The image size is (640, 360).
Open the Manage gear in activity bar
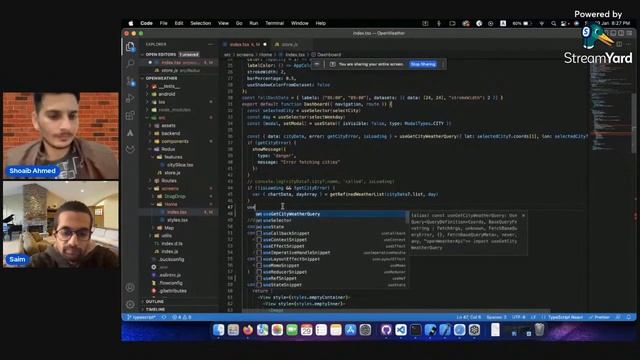pyautogui.click(x=130, y=304)
